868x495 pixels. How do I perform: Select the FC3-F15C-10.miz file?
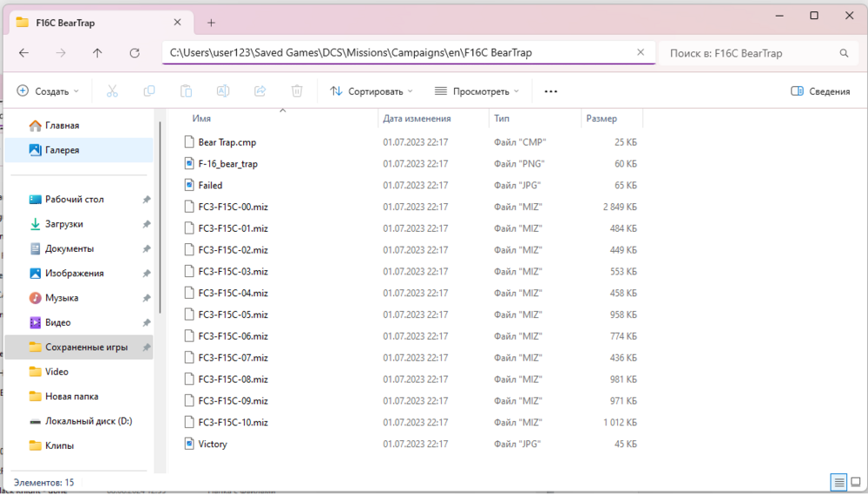233,422
